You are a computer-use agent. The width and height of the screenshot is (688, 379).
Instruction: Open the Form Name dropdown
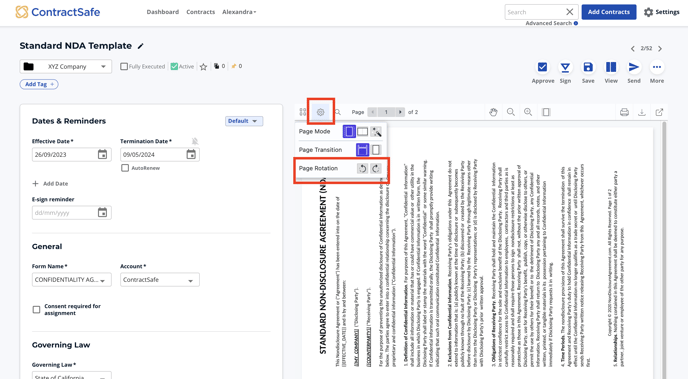(x=72, y=280)
